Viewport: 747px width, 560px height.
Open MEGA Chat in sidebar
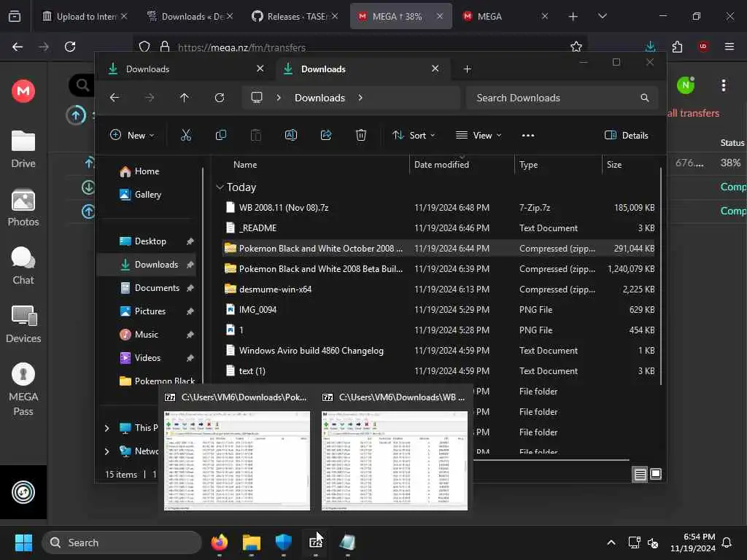click(x=23, y=266)
